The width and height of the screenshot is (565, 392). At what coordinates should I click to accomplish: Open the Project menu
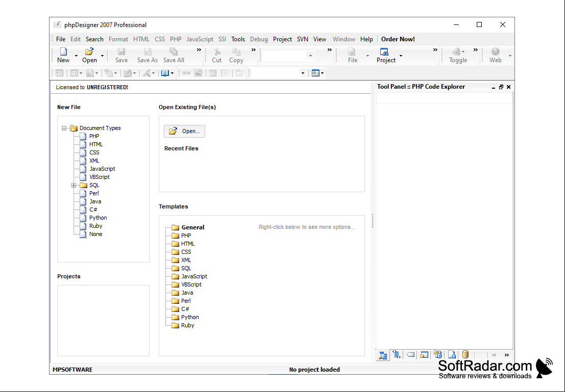click(x=283, y=39)
